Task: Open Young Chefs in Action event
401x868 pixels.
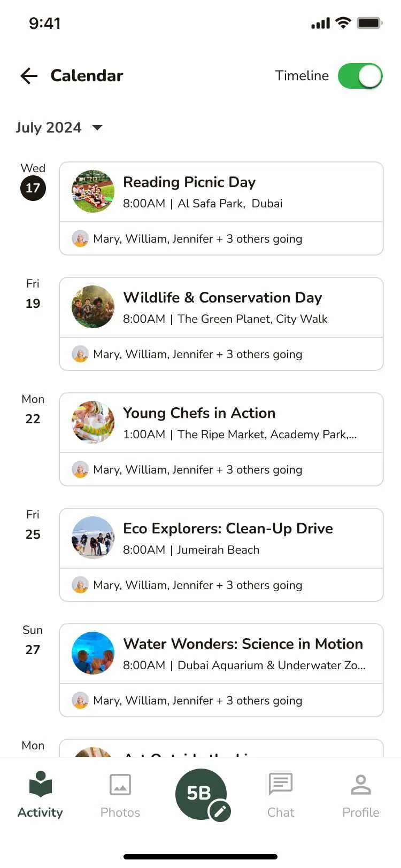Action: pos(199,413)
